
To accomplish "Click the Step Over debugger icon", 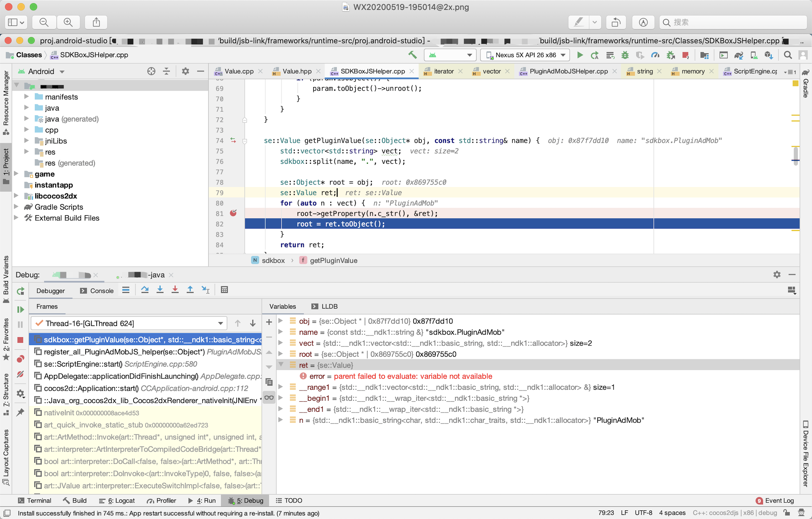I will click(x=145, y=290).
